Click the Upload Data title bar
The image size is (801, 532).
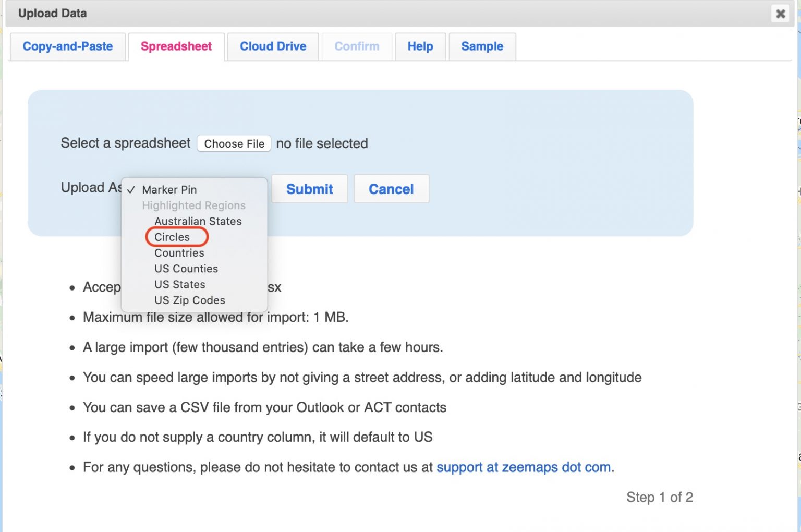52,14
